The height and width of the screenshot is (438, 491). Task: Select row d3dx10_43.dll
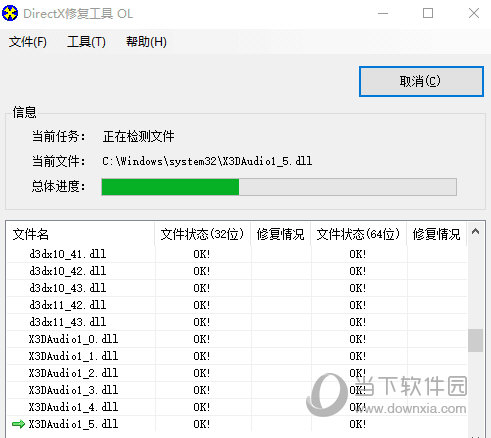point(237,288)
